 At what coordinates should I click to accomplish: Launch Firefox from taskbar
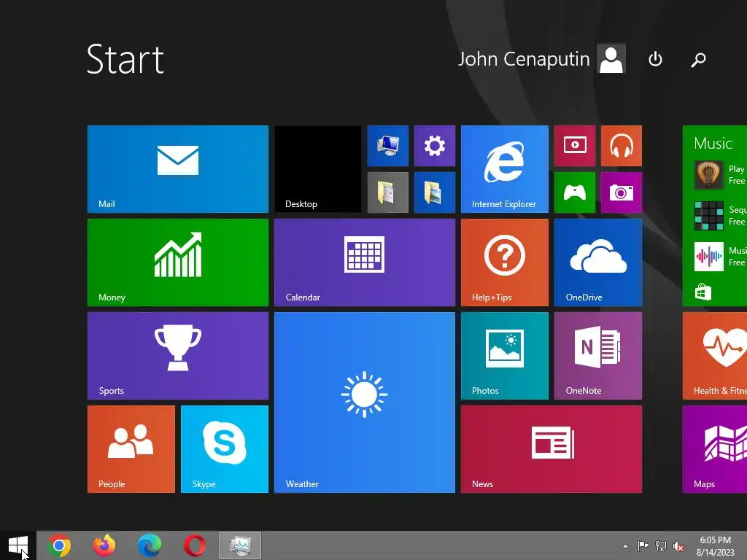tap(104, 545)
